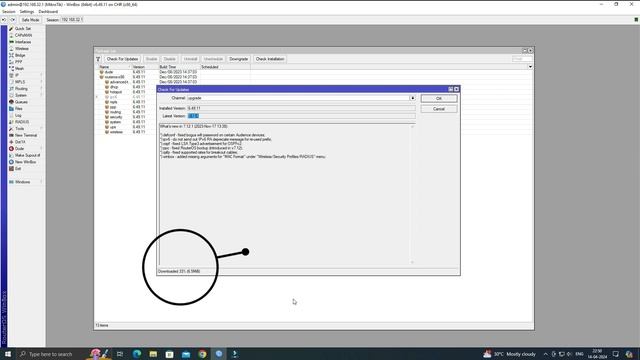Click the Downloaded status bar text
Viewport: 640px width, 360px height.
pyautogui.click(x=179, y=271)
